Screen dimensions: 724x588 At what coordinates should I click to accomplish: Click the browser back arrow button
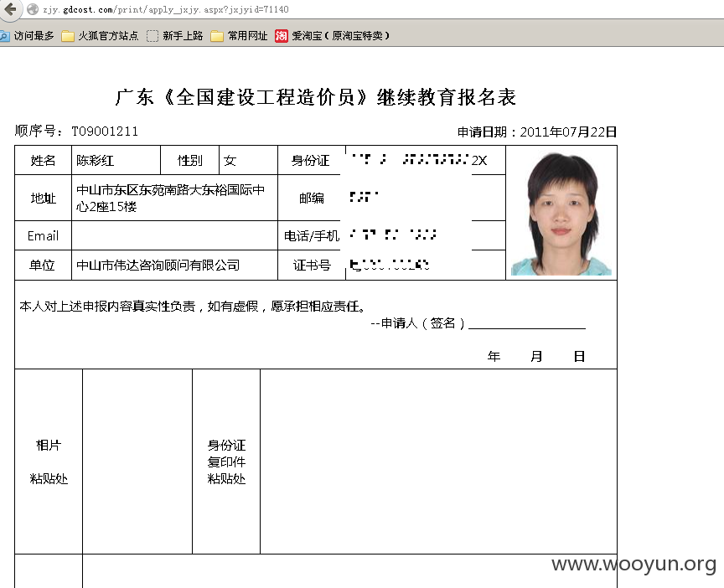10,8
